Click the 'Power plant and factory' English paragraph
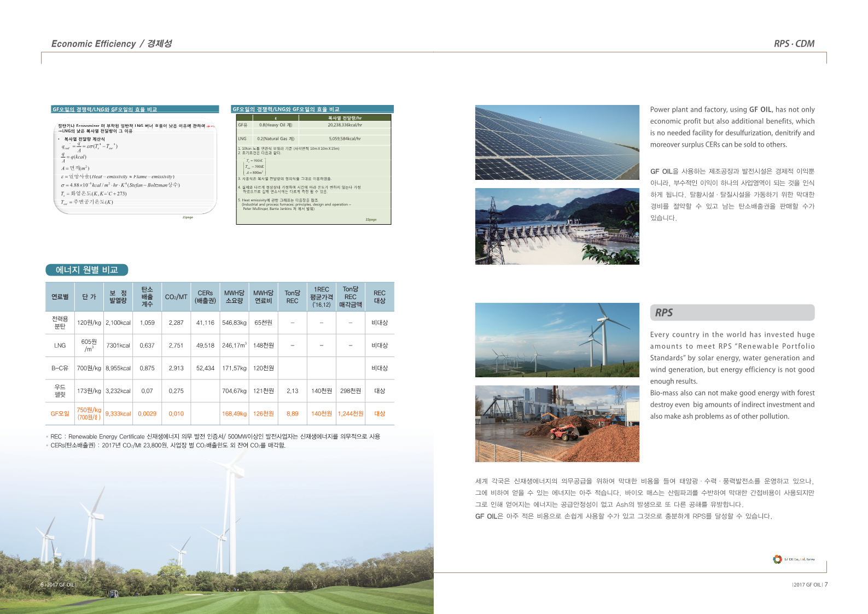This screenshot has height=614, width=868. click(x=732, y=127)
